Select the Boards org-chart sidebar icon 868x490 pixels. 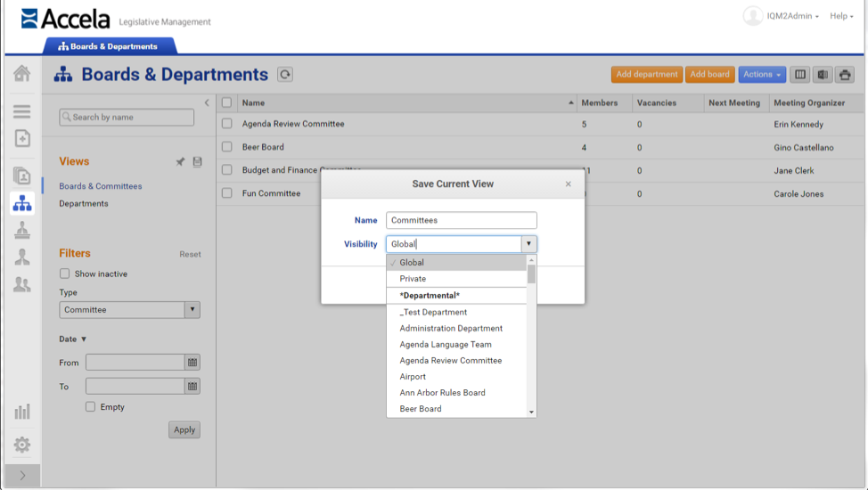22,203
